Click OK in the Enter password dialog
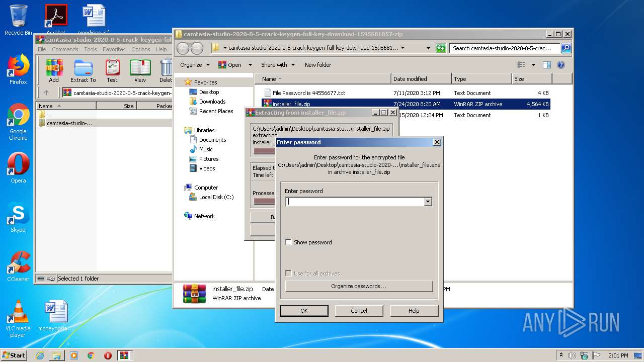 pos(304,311)
